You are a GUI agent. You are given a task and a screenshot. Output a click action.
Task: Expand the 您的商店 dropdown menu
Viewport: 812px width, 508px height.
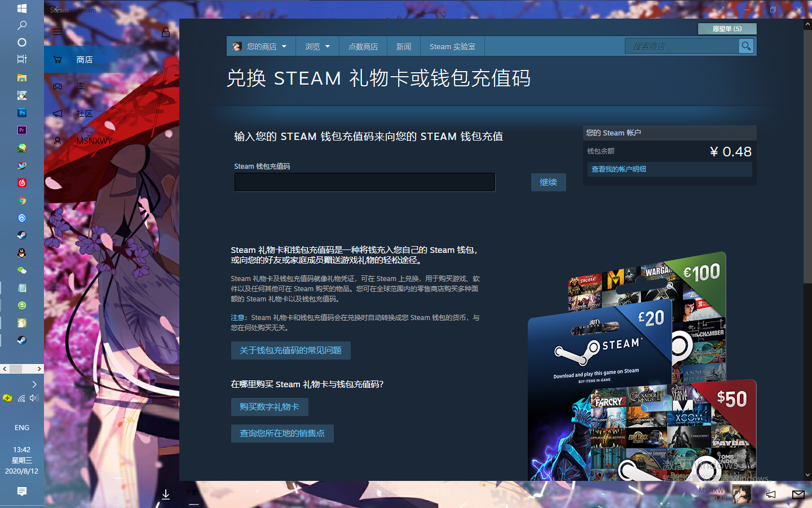pyautogui.click(x=261, y=46)
